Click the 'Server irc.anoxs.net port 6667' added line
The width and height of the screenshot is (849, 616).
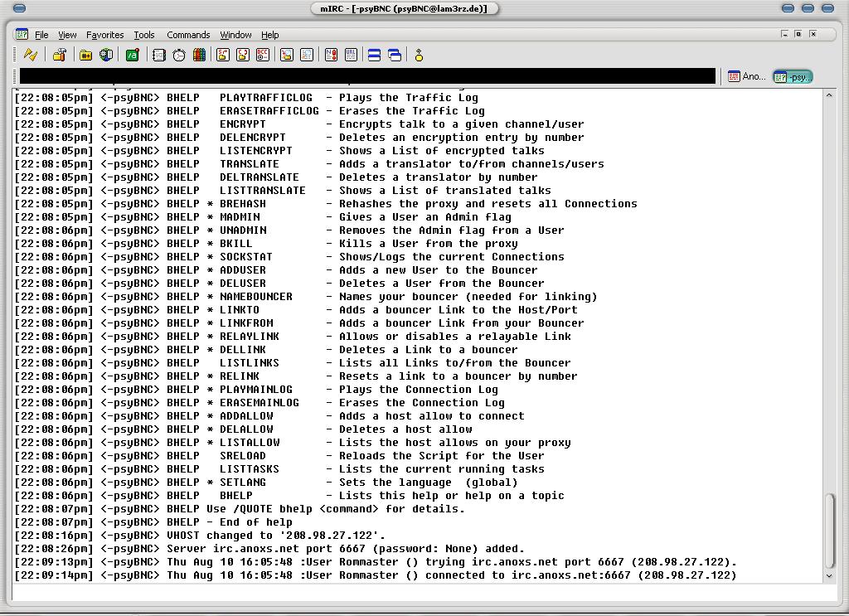coord(269,549)
